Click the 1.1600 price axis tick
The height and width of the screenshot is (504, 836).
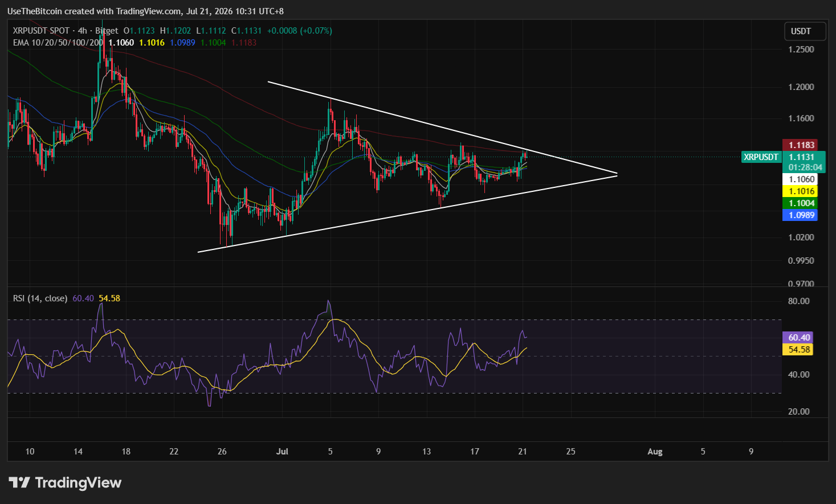coord(801,118)
